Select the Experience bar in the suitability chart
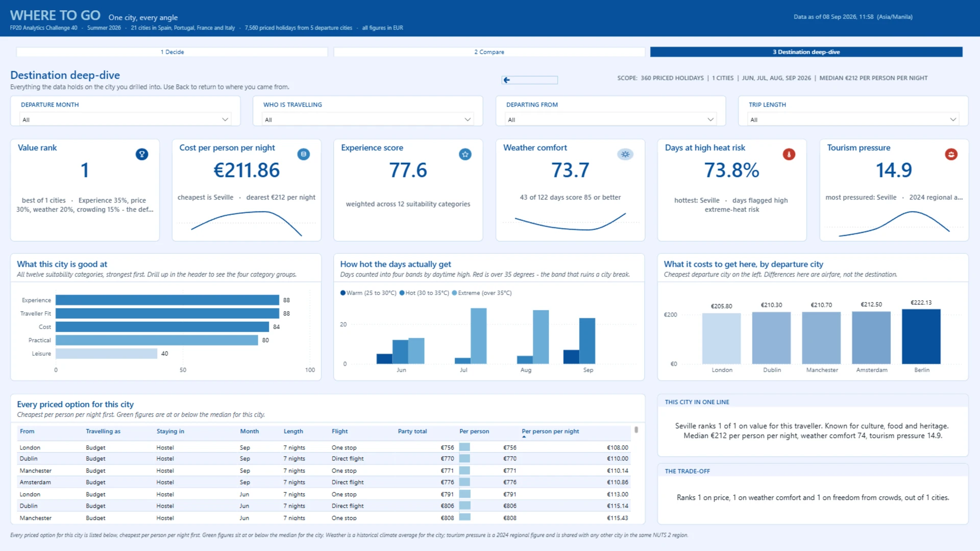The width and height of the screenshot is (980, 551). point(167,300)
